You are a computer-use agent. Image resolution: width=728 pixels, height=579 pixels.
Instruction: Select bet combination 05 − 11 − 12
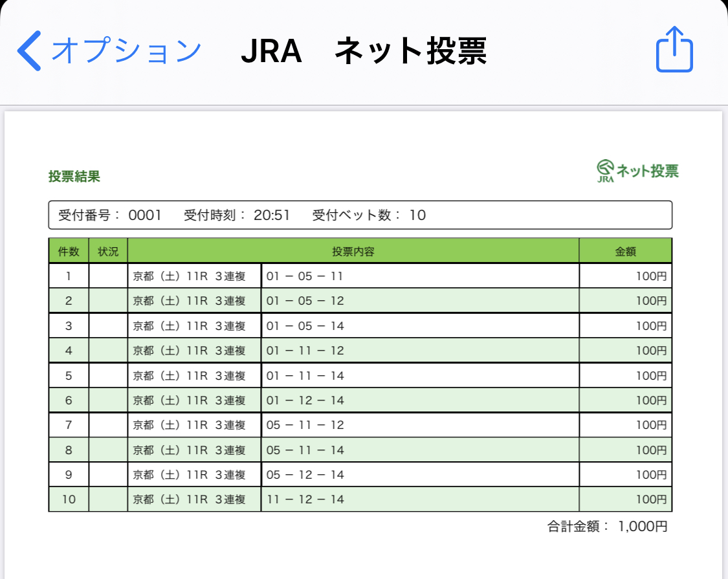tap(305, 425)
